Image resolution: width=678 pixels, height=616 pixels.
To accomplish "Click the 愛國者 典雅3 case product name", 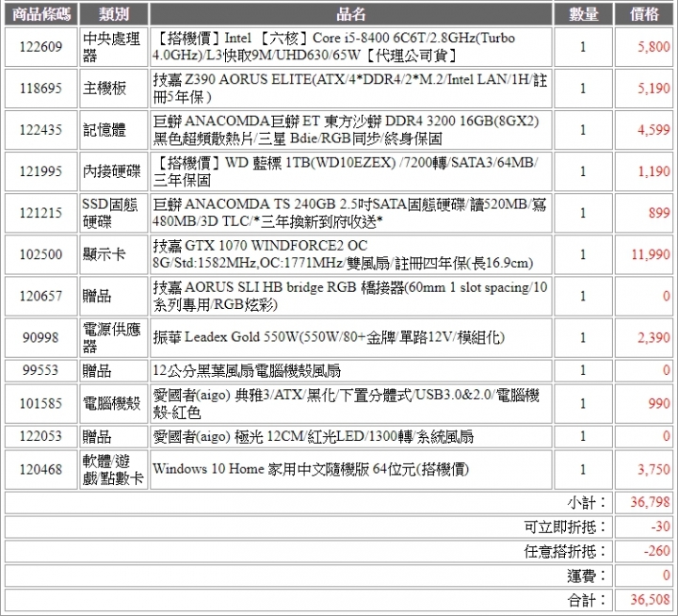I will point(346,403).
